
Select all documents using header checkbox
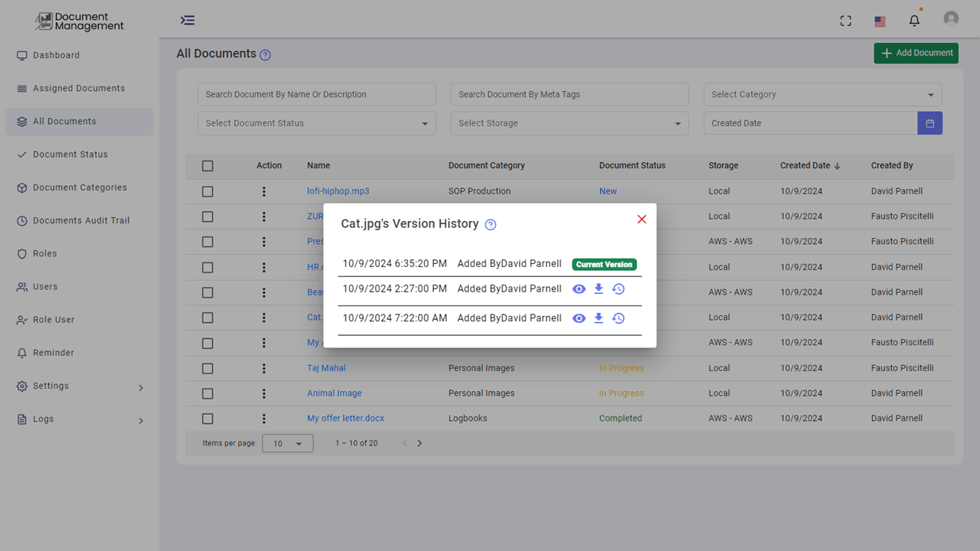207,165
